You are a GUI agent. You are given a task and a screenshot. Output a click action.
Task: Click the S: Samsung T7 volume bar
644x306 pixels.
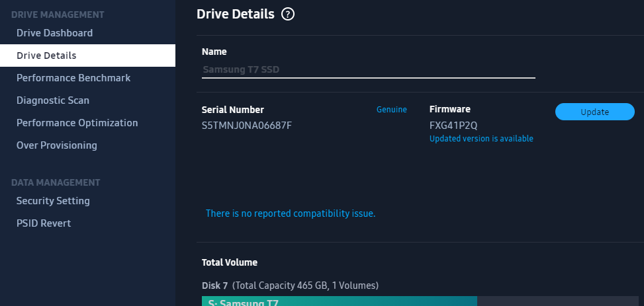click(340, 301)
